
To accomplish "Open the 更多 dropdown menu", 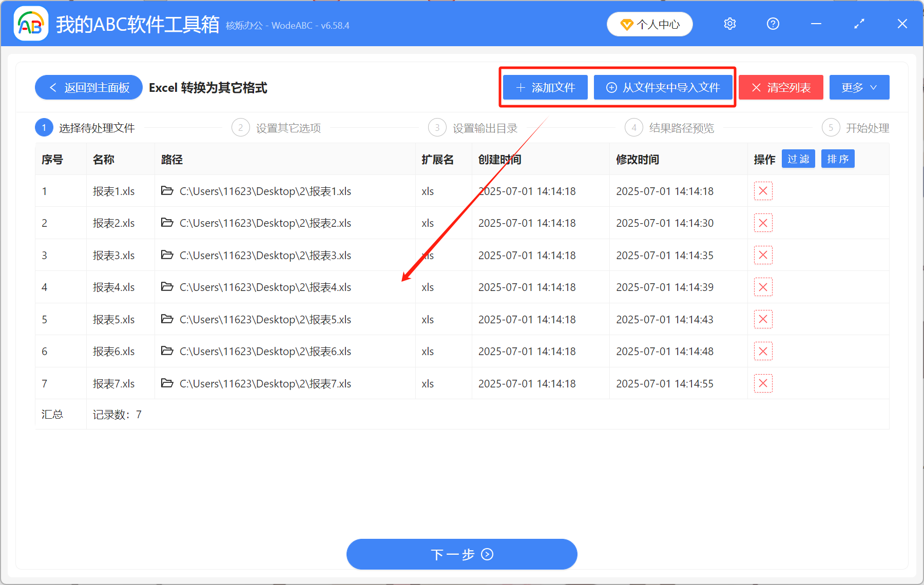I will pos(859,87).
